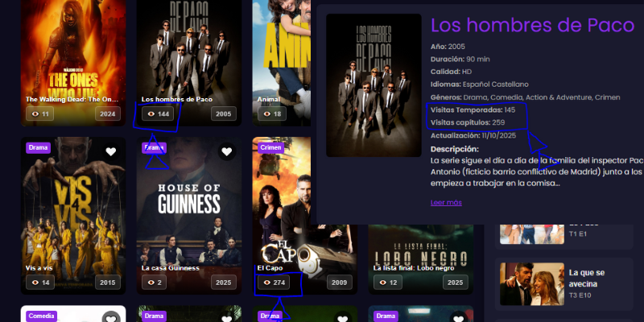Click Duración: 90 min text

(460, 59)
